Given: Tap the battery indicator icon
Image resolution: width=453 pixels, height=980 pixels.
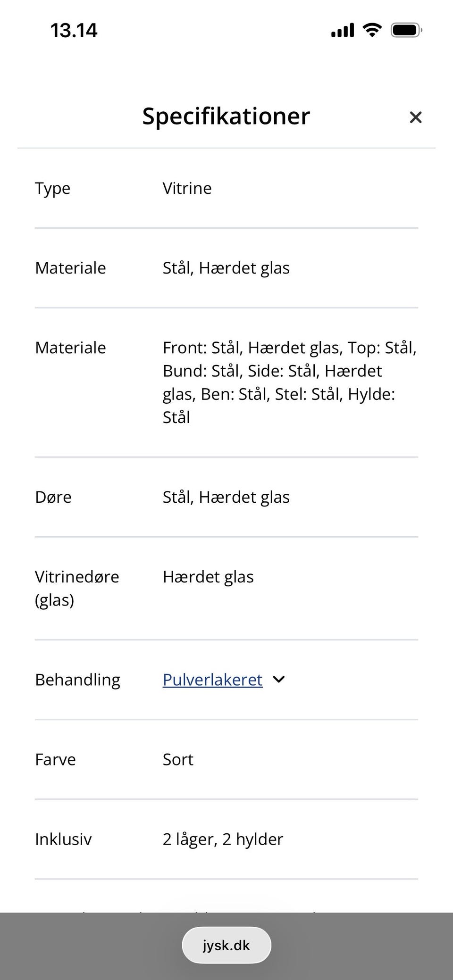Looking at the screenshot, I should pos(405,29).
